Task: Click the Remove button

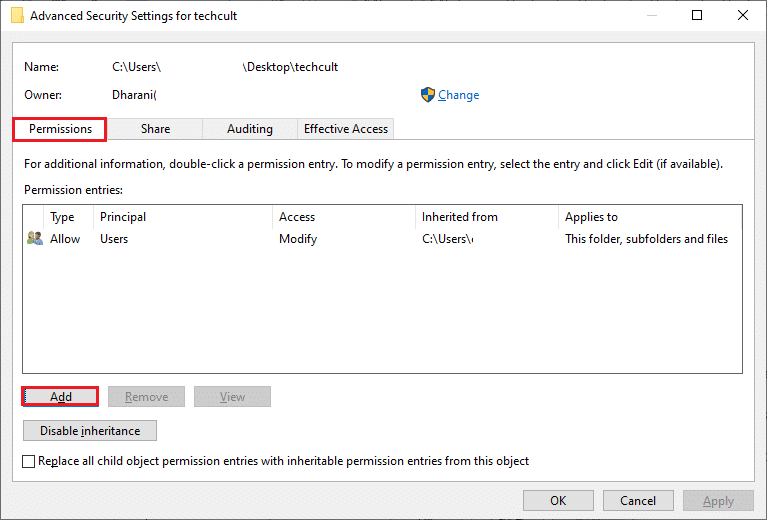Action: pyautogui.click(x=146, y=397)
